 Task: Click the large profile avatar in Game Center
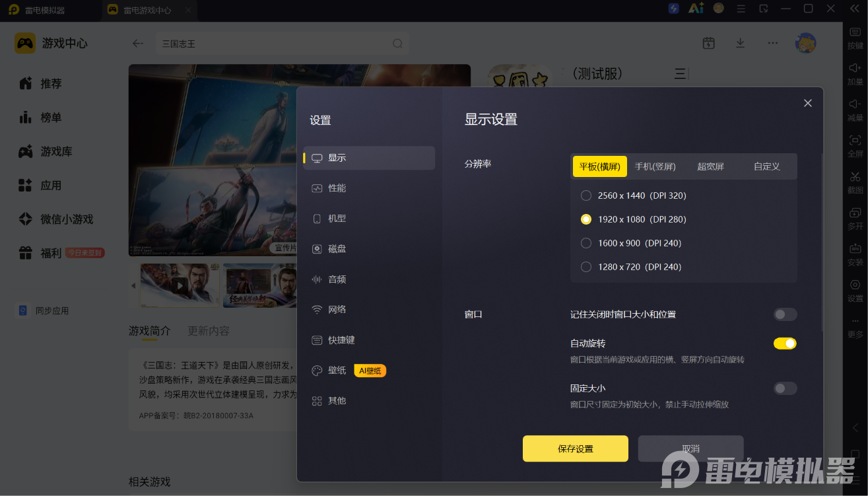pos(806,43)
